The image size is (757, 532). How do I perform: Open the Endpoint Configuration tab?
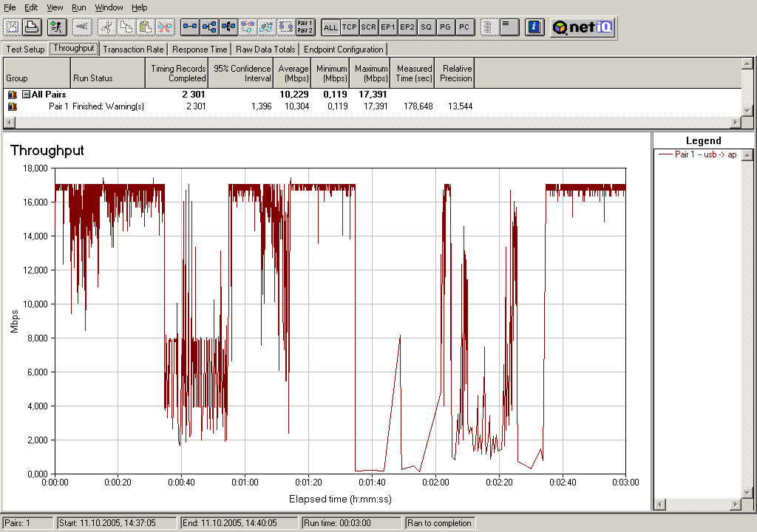pyautogui.click(x=344, y=50)
